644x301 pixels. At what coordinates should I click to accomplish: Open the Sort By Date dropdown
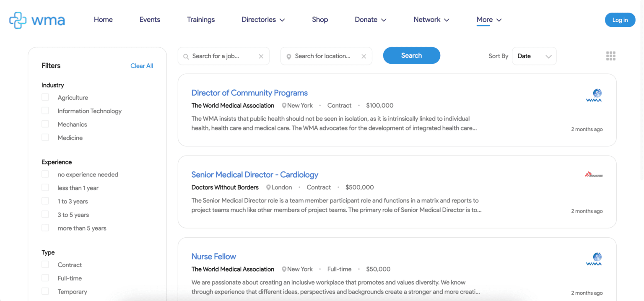coord(534,56)
